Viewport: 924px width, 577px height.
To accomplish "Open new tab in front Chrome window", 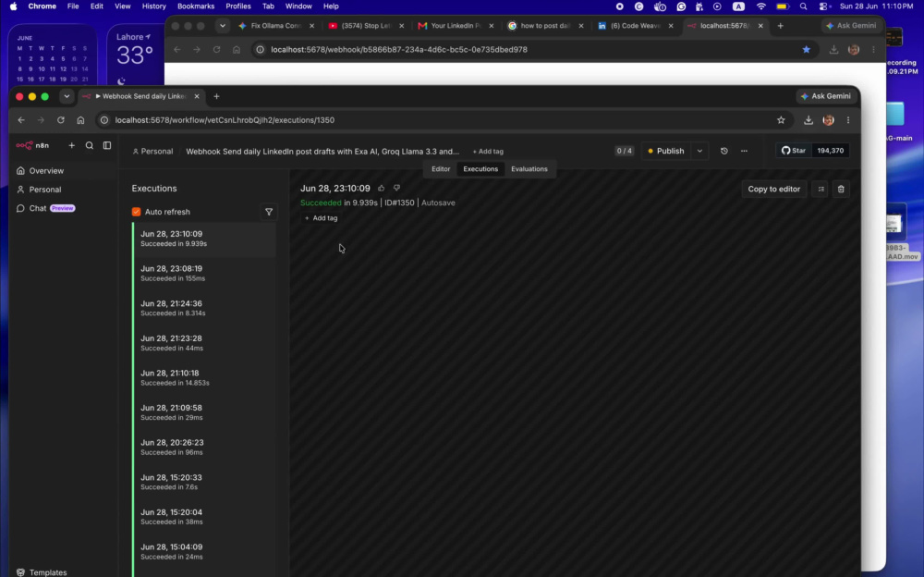I will 216,96.
